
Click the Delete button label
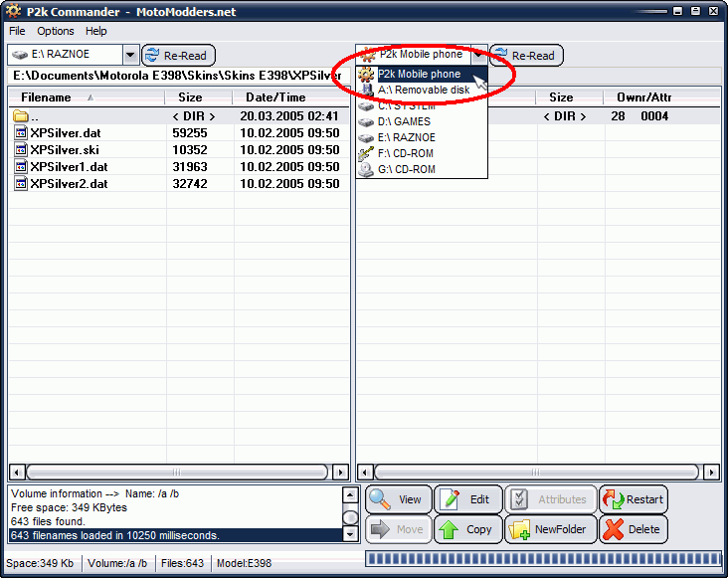pyautogui.click(x=644, y=529)
